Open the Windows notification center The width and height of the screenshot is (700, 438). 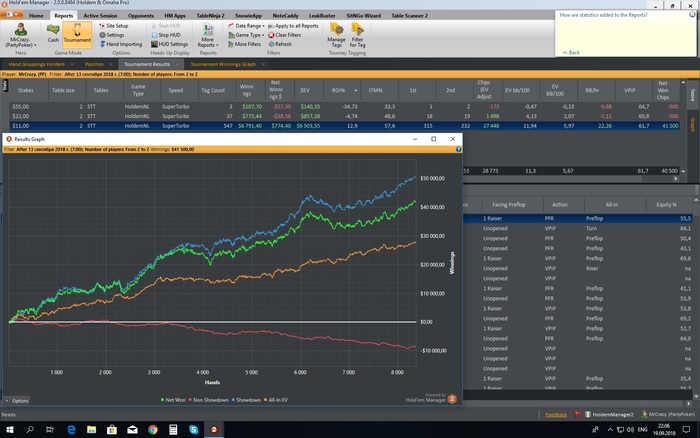pos(687,430)
